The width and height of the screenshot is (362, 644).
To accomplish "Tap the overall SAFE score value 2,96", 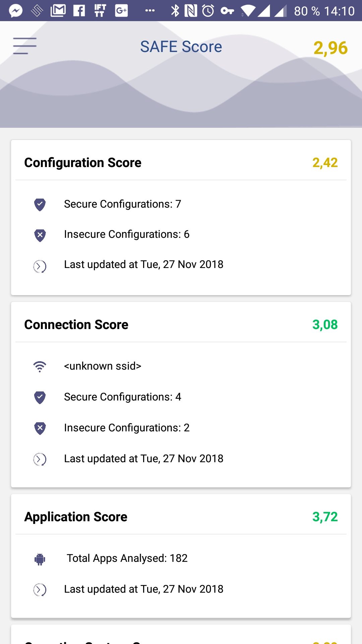I will 330,48.
